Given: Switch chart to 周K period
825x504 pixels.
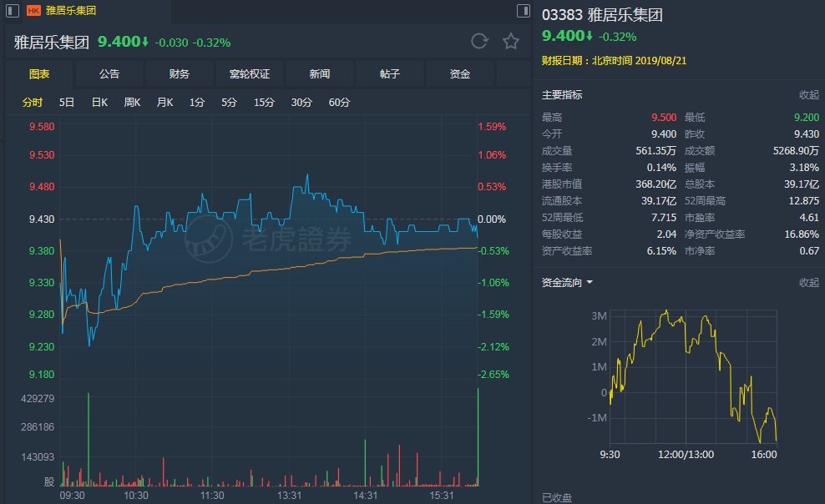Looking at the screenshot, I should click(132, 103).
